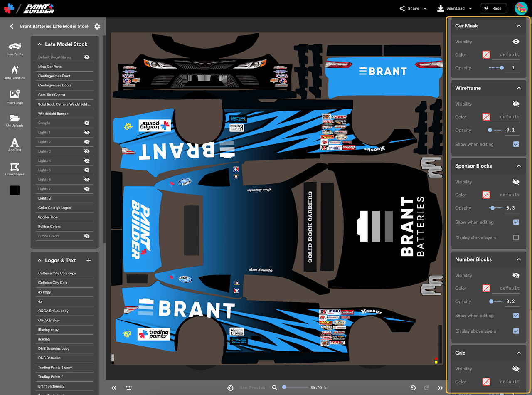Show the Lights 1 layer

tap(87, 132)
